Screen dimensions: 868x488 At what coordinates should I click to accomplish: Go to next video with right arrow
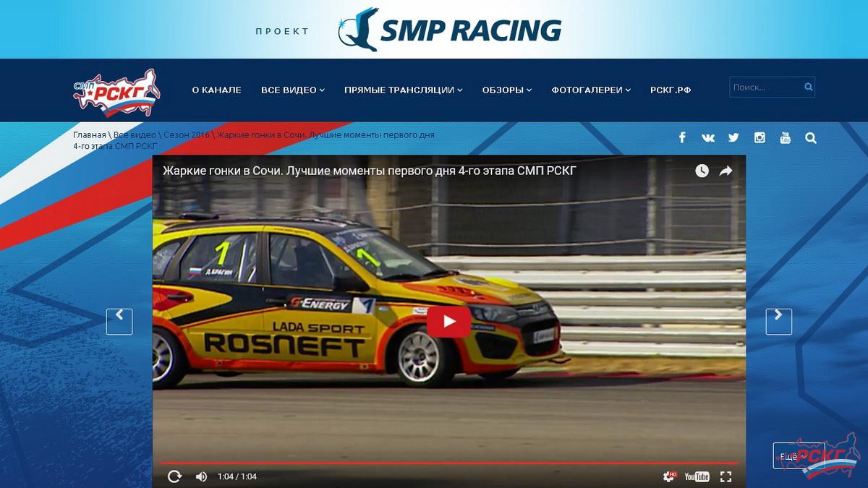click(779, 321)
